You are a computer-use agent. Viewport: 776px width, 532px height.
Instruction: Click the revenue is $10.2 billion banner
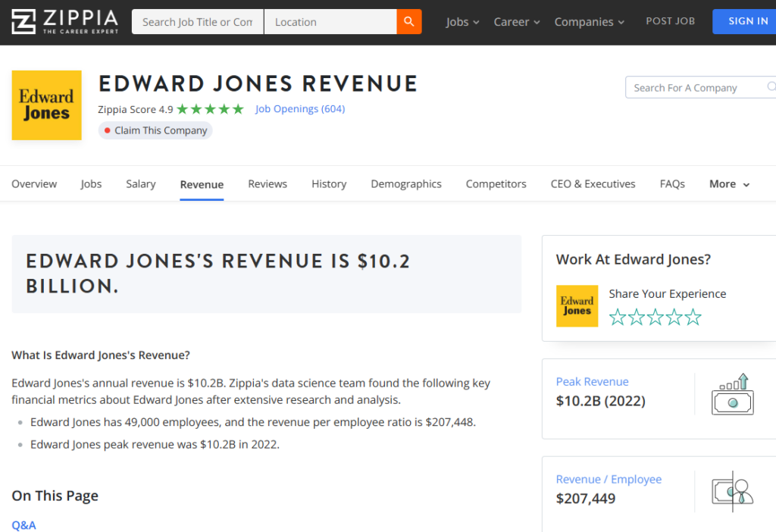click(x=266, y=274)
